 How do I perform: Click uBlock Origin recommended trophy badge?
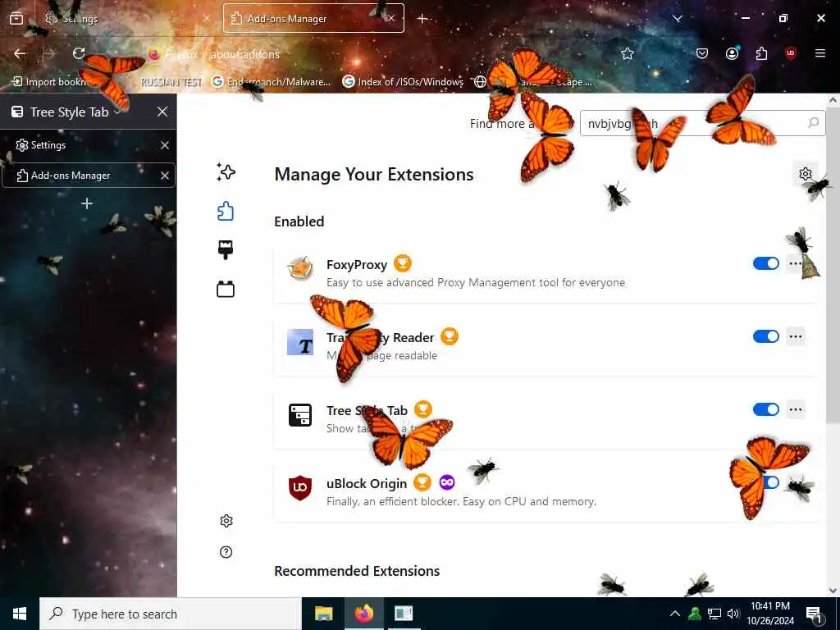coord(422,482)
